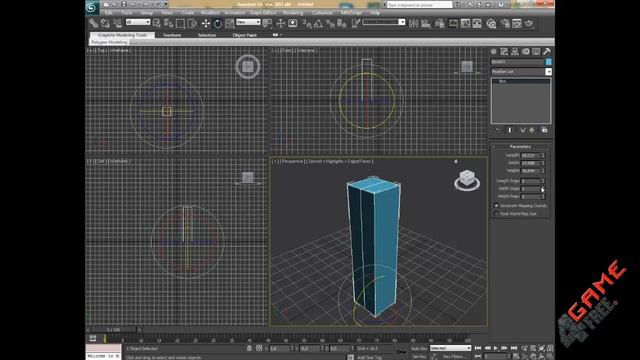Open the Curve Editor icon

[x=465, y=23]
